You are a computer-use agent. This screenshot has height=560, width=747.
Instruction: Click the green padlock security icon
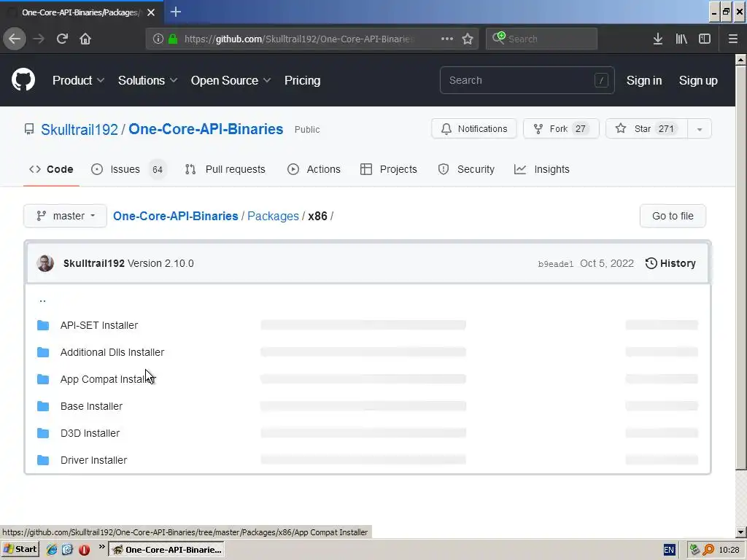tap(173, 39)
